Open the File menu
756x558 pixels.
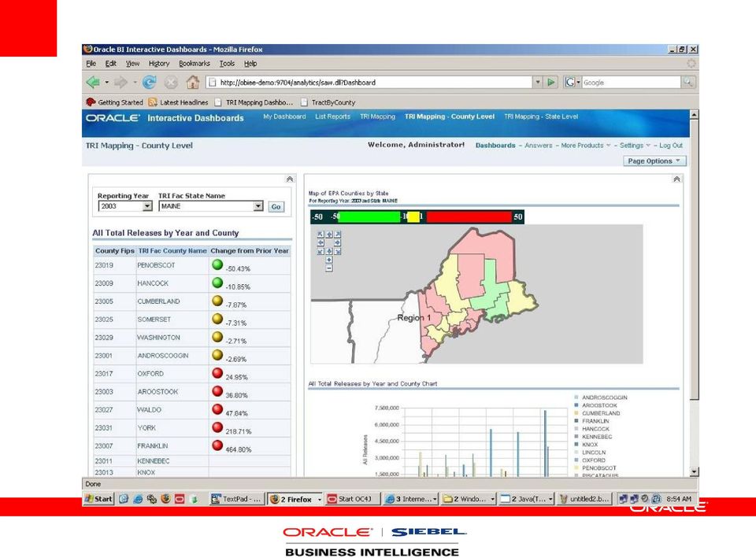coord(91,64)
